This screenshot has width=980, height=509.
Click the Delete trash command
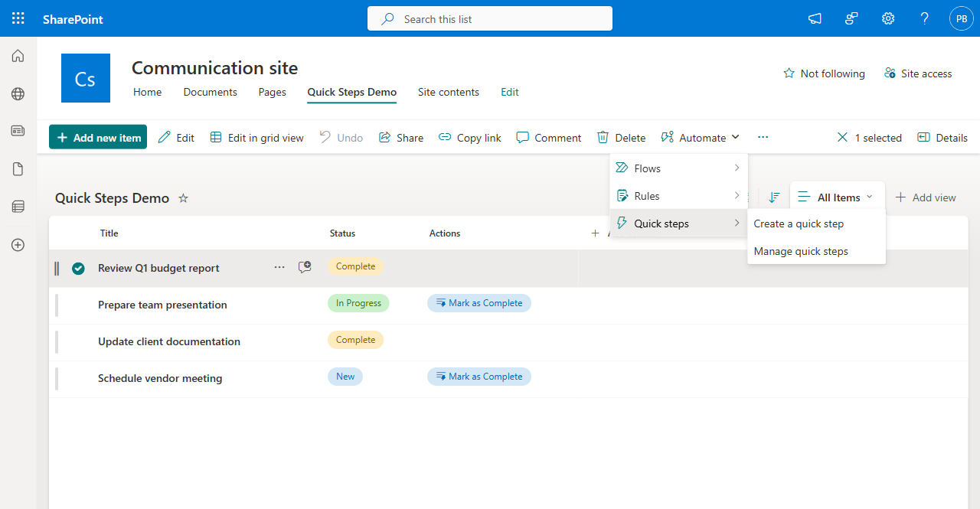pyautogui.click(x=621, y=138)
